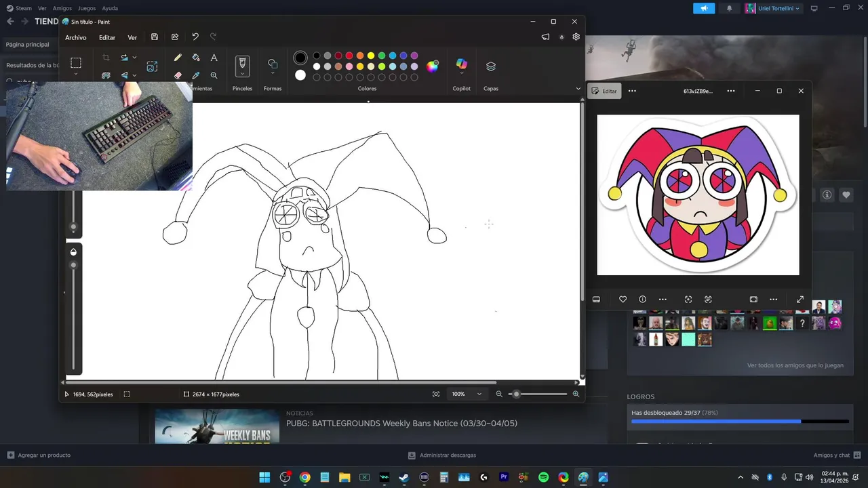868x488 pixels.
Task: Open the Remove background tool
Action: (106, 75)
